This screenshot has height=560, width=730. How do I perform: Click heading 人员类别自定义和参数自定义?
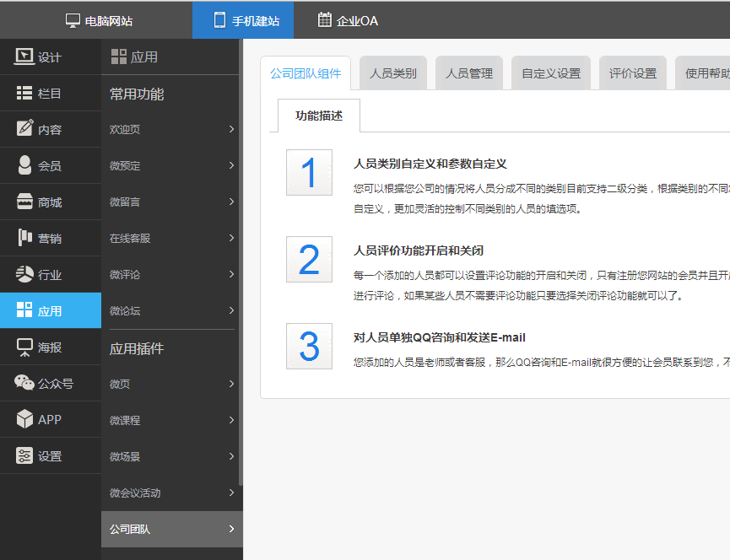(x=430, y=164)
